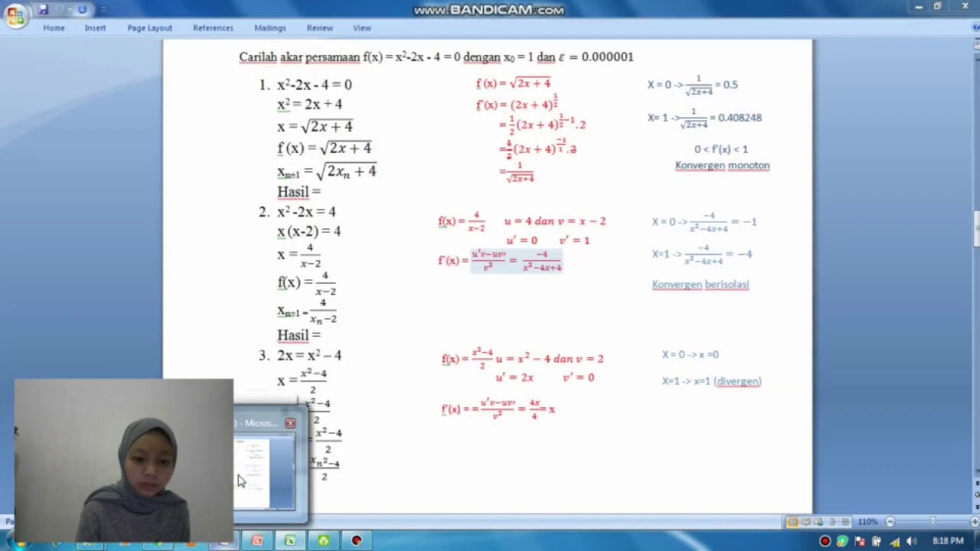Click red text 'u = x² − 4 dan v = 2'
Image resolution: width=980 pixels, height=551 pixels.
coord(550,358)
